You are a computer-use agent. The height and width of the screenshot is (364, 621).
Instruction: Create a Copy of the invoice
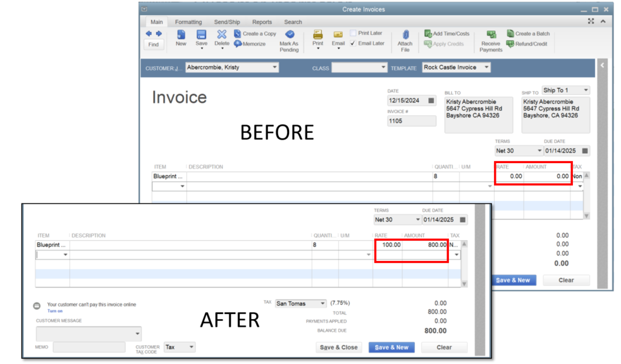pos(255,33)
